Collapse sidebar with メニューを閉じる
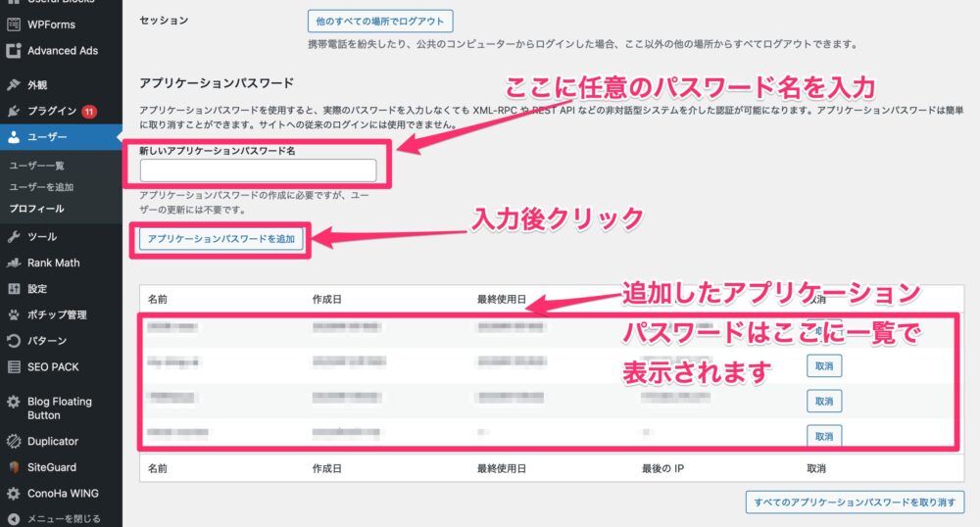This screenshot has width=980, height=527. [14, 519]
